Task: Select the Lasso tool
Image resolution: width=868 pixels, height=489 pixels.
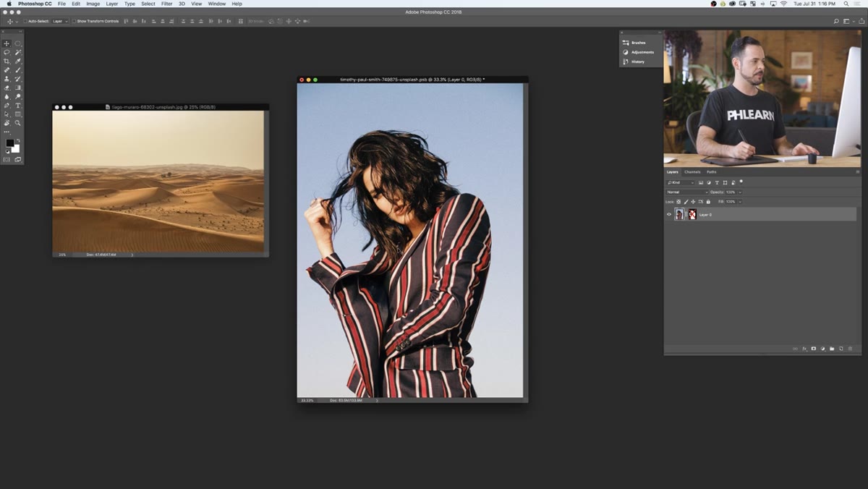Action: (x=7, y=52)
